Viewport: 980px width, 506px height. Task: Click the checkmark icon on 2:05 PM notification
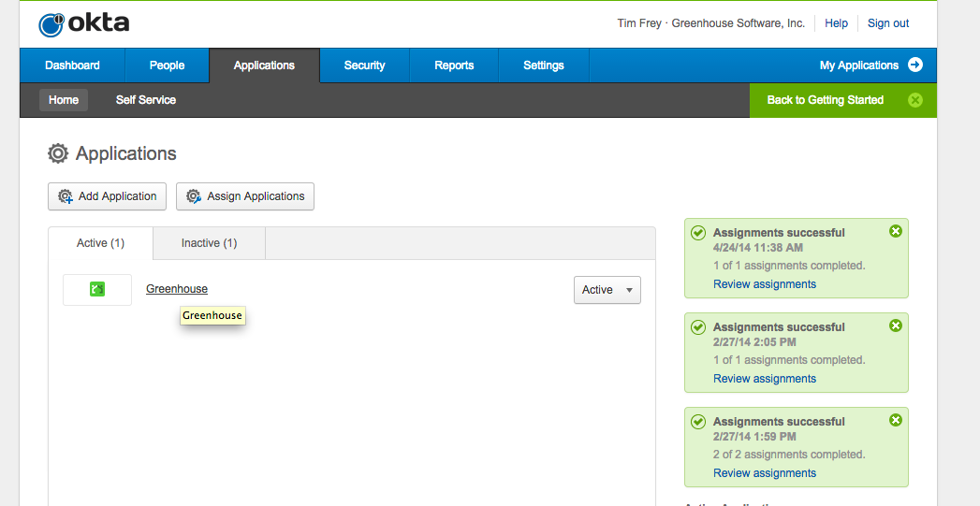click(698, 327)
